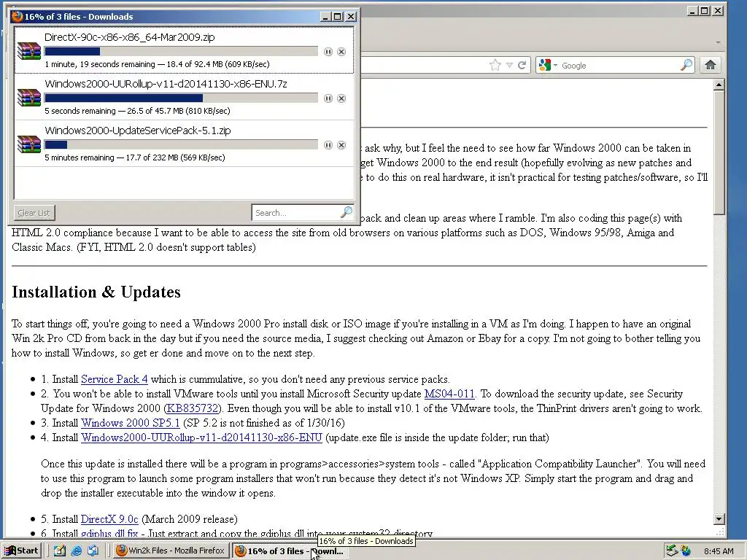
Task: Select the Windows2000-UURollup-v11 .7z file name
Action: [166, 84]
